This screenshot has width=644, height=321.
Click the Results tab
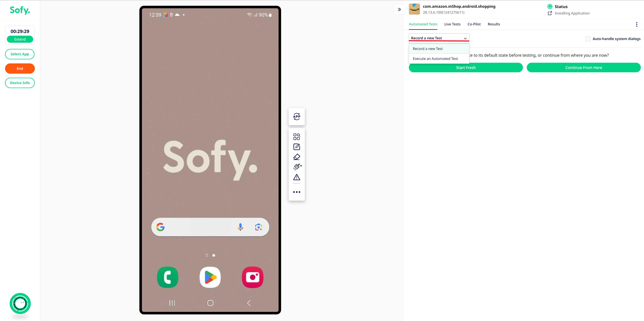(494, 24)
